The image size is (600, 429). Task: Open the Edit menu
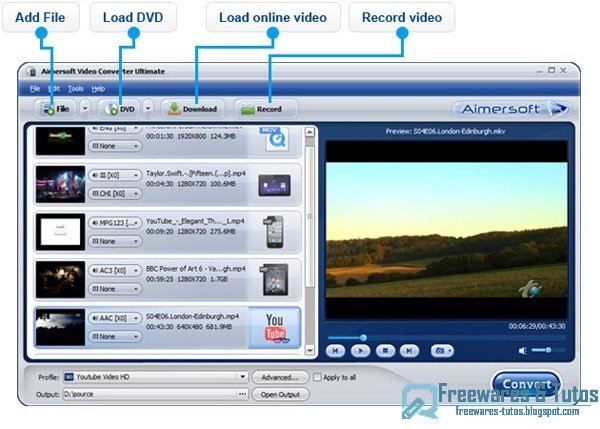pos(54,89)
